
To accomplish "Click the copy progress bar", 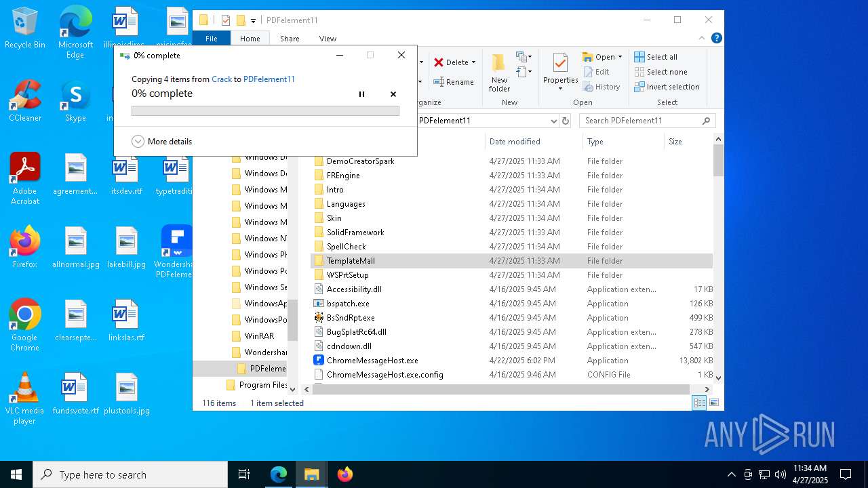I will coord(265,110).
